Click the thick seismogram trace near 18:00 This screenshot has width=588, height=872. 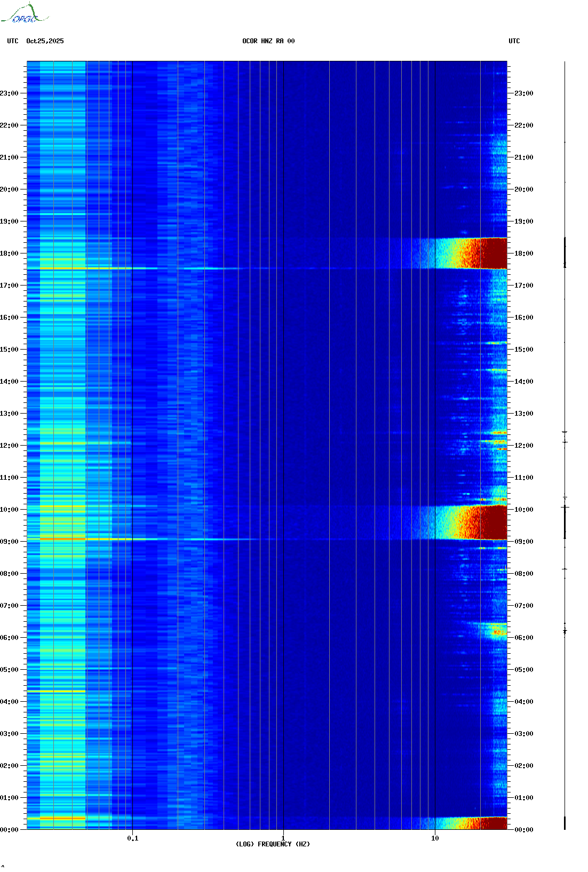[x=565, y=252]
